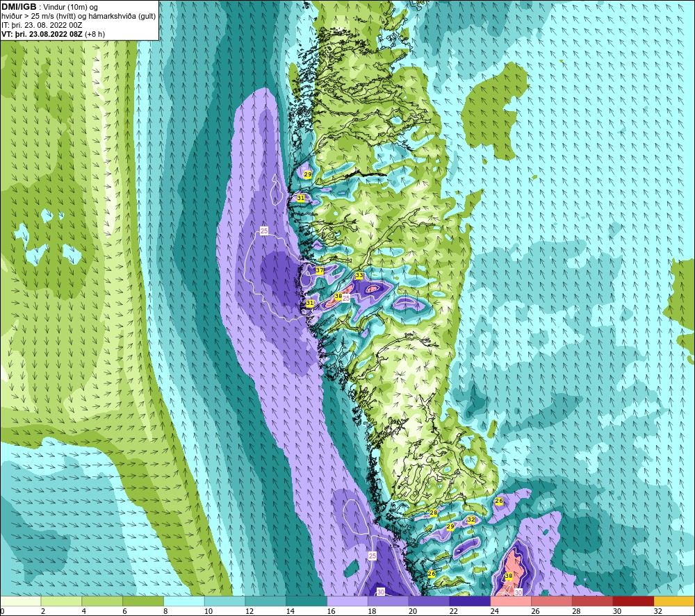Click the legend scale number 8
Image resolution: width=695 pixels, height=616 pixels.
(x=165, y=612)
